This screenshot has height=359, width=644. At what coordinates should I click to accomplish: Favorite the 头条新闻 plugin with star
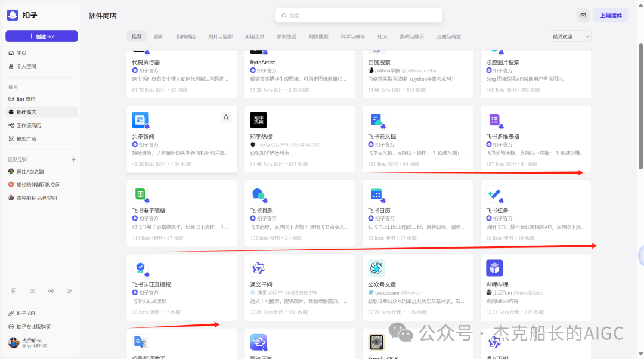[226, 117]
